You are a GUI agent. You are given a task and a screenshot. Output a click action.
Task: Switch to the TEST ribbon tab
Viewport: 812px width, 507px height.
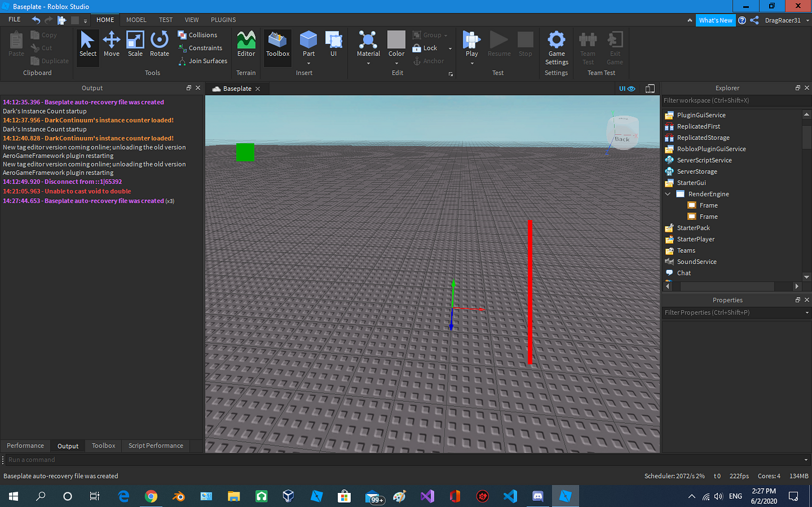(x=166, y=19)
